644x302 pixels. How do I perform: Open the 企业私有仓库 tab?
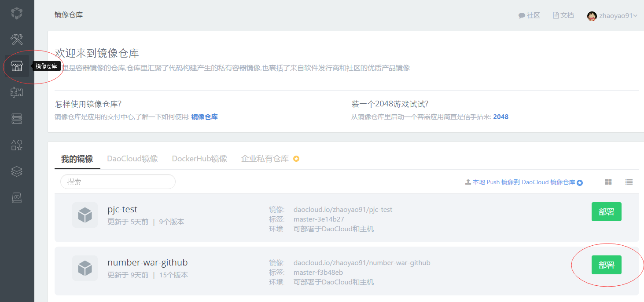coord(265,159)
